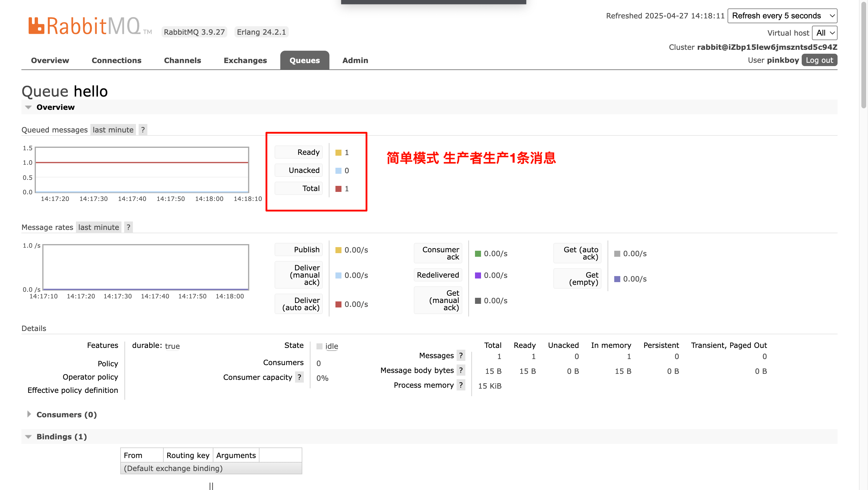Image resolution: width=868 pixels, height=490 pixels.
Task: Click the Consumer capacity help icon
Action: (x=299, y=377)
